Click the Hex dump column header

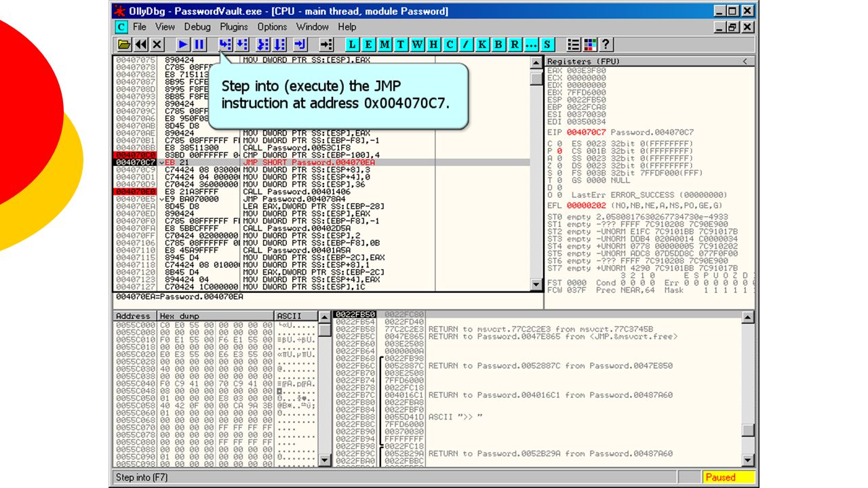point(216,316)
